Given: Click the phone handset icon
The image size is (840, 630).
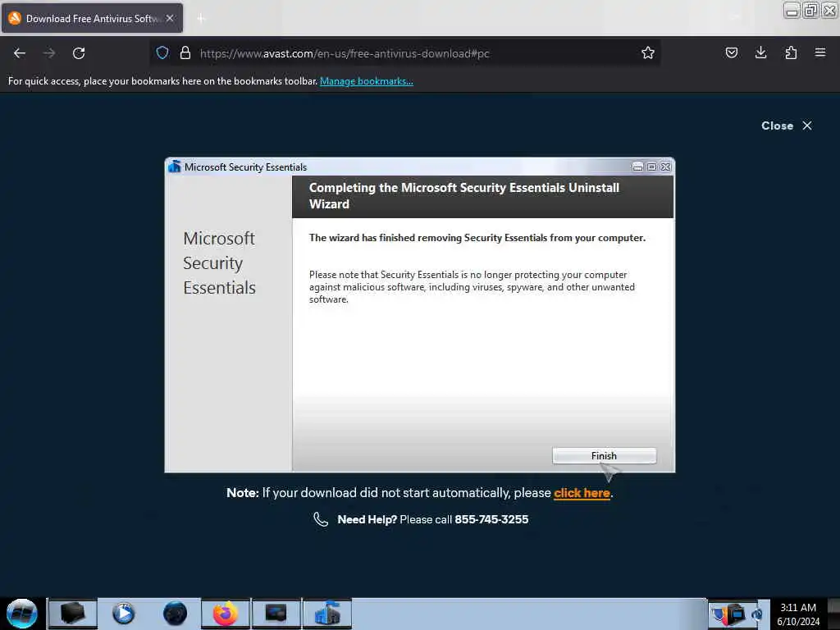Looking at the screenshot, I should click(x=321, y=519).
